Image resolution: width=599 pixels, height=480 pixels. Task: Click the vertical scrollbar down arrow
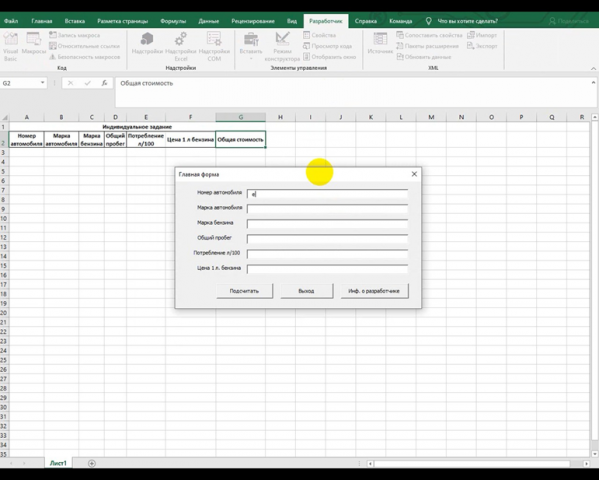point(594,454)
